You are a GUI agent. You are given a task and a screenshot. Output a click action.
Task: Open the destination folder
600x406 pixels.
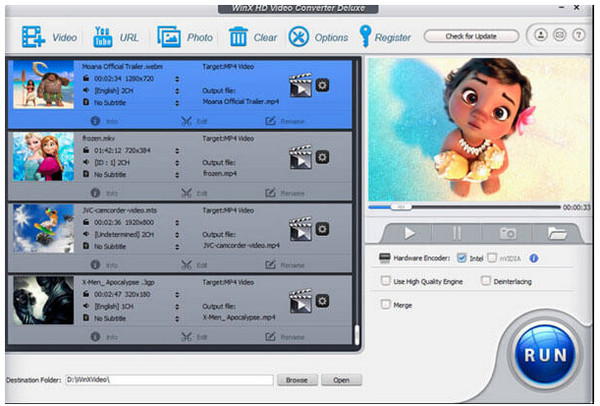pos(341,380)
